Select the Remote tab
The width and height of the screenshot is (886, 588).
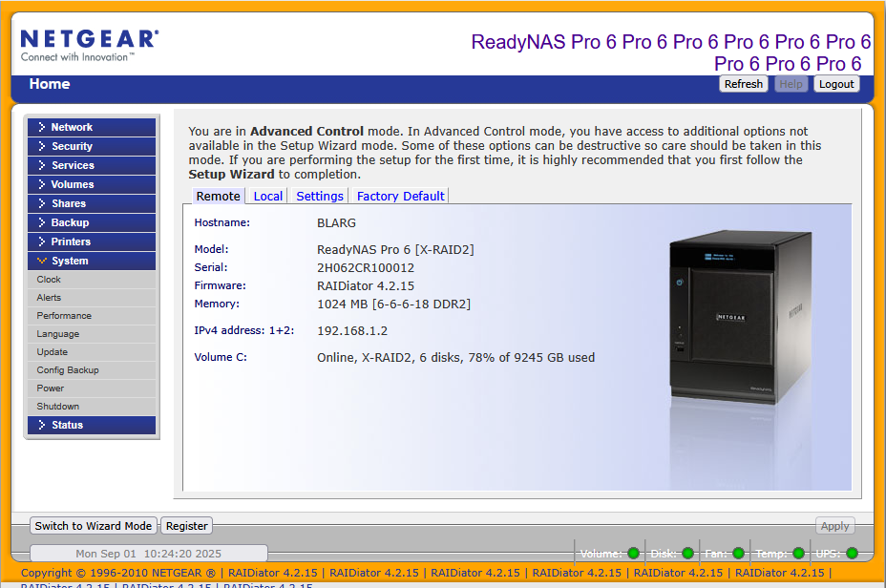[x=218, y=196]
